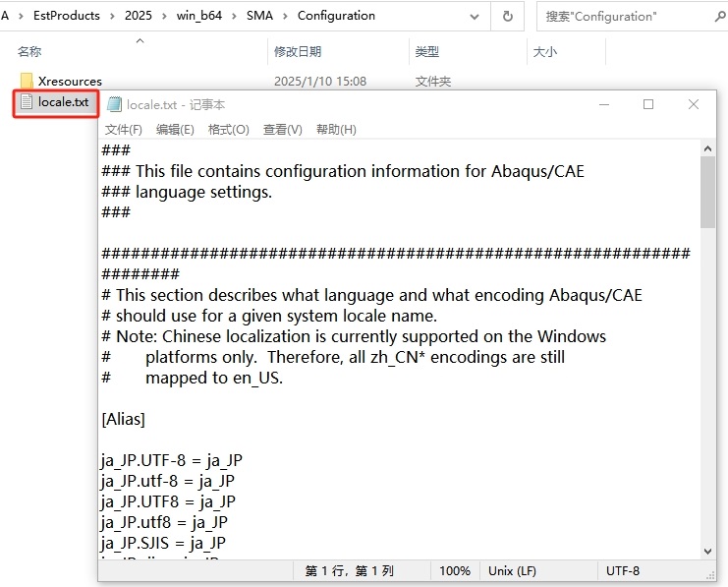Open the 文件(F) menu in Notepad
Viewport: 728px width, 587px height.
(124, 130)
